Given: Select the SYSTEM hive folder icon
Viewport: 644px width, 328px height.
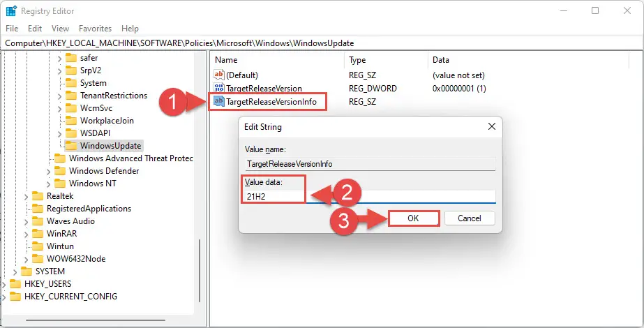Looking at the screenshot, I should (27, 271).
